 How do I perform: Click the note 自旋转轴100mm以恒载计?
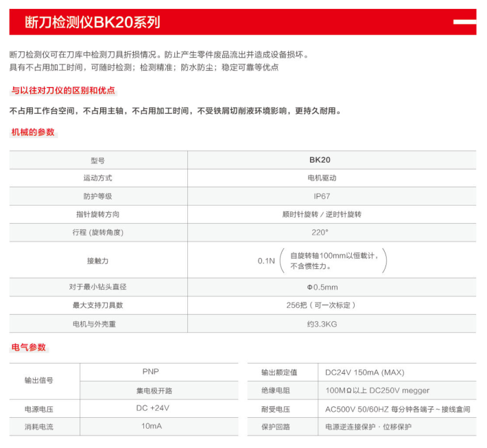click(335, 256)
